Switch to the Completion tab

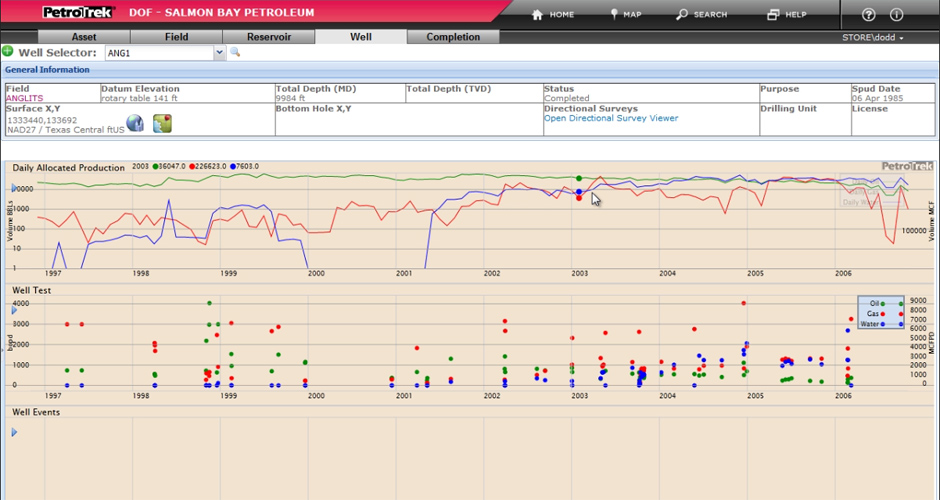click(453, 37)
